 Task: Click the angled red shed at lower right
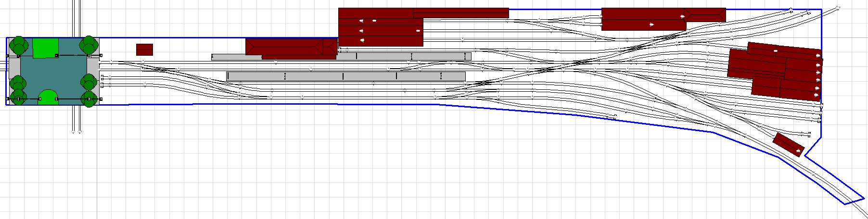tap(789, 145)
